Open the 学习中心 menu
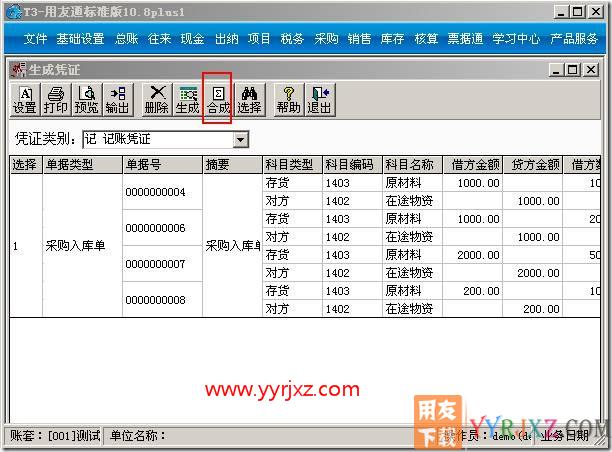612x452 pixels. coord(516,39)
